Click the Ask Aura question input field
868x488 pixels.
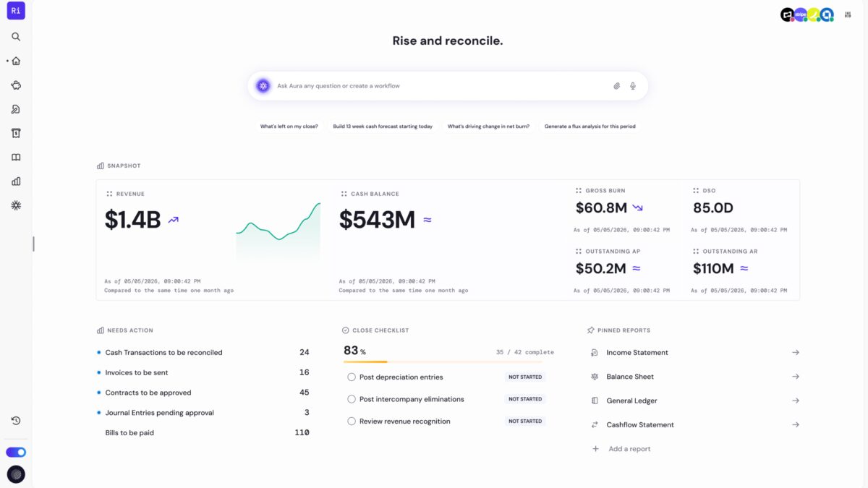pyautogui.click(x=441, y=86)
